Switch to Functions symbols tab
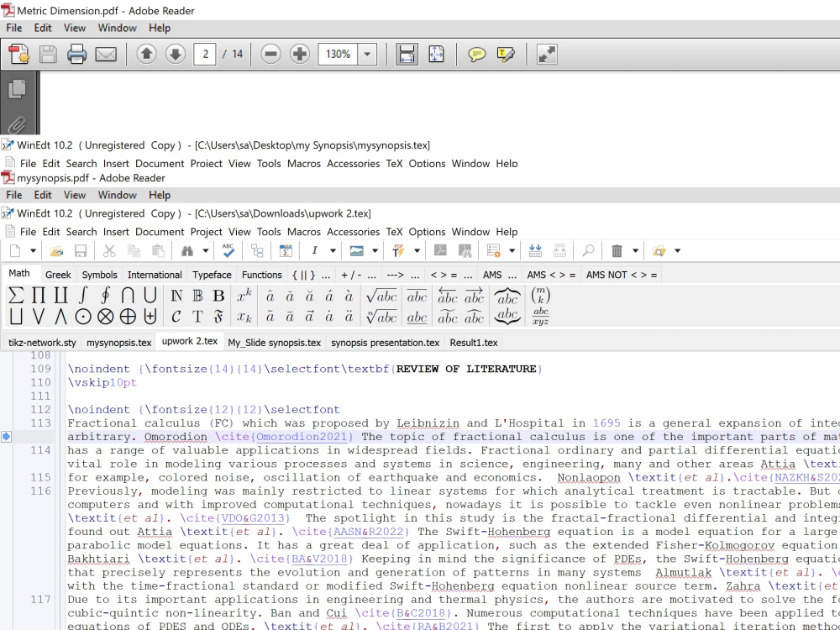This screenshot has width=840, height=630. pos(261,275)
